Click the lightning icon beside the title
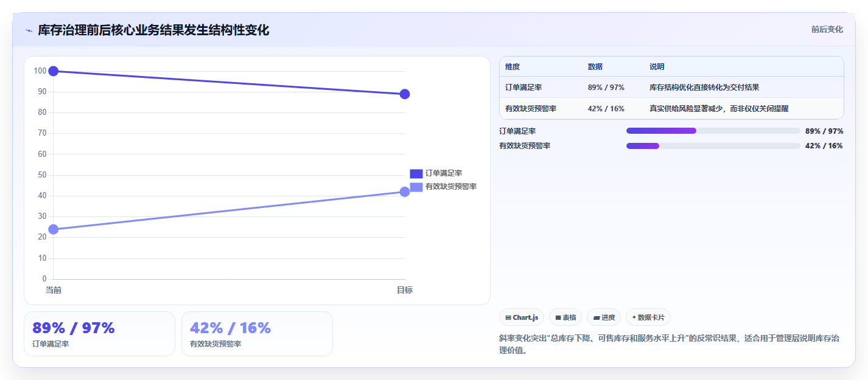Screen dimensions: 868x380 point(29,30)
